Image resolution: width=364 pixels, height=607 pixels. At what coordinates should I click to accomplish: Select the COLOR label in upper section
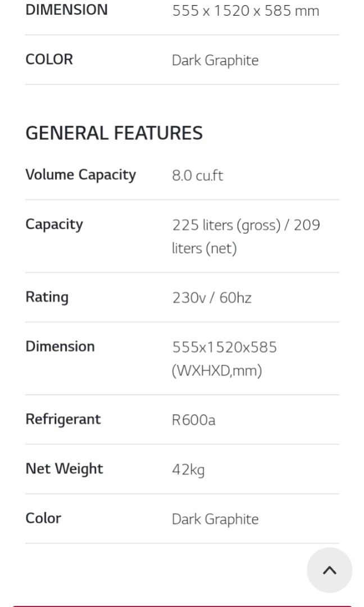click(49, 59)
